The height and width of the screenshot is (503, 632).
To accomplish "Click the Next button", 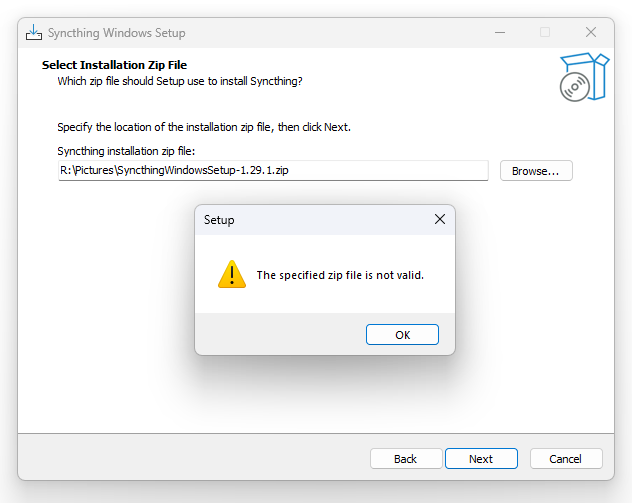I will click(x=481, y=459).
